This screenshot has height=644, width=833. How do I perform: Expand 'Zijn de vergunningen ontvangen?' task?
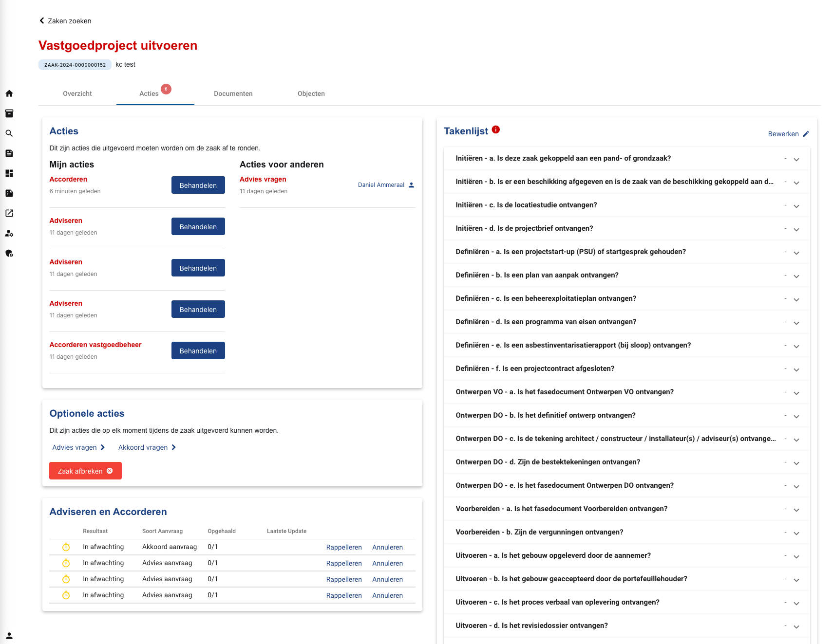pyautogui.click(x=627, y=532)
